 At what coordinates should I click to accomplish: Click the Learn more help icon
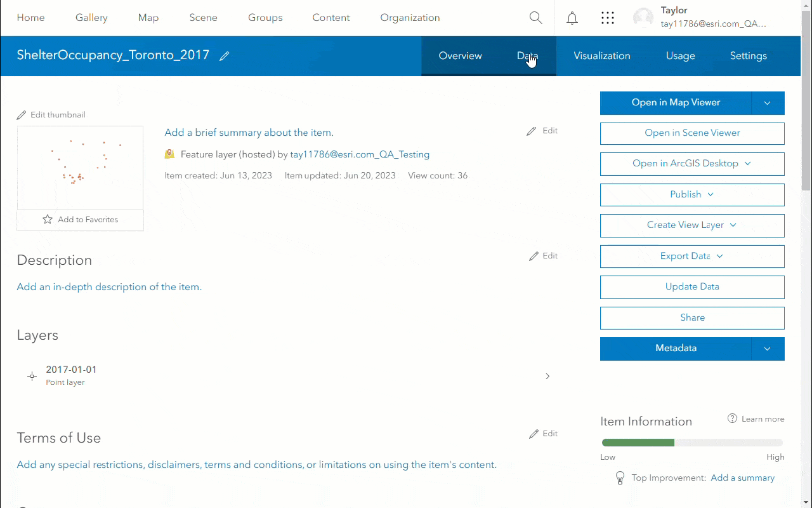click(733, 418)
